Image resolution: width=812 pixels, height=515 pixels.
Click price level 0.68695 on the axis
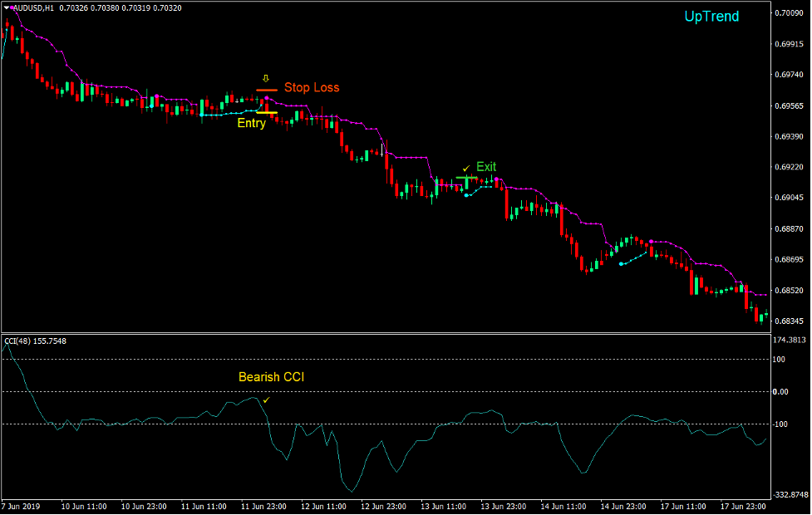789,259
